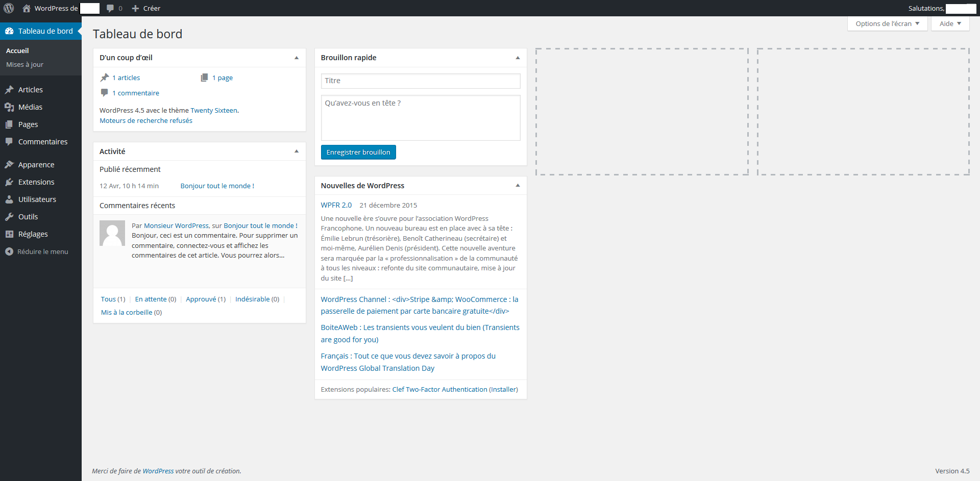Image resolution: width=980 pixels, height=481 pixels.
Task: Open the WordPress logo menu
Action: 9,8
